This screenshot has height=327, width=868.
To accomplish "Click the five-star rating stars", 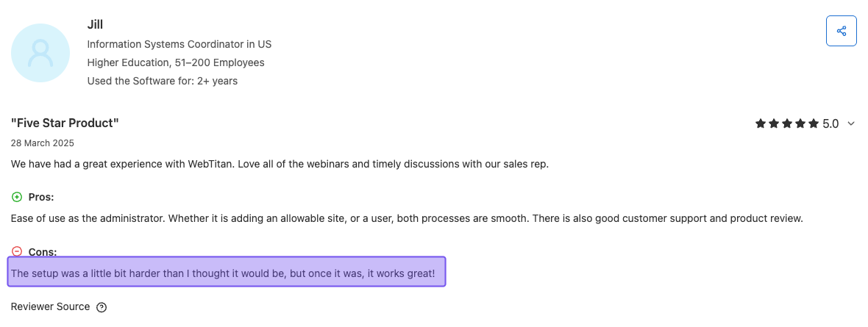I will (x=786, y=124).
